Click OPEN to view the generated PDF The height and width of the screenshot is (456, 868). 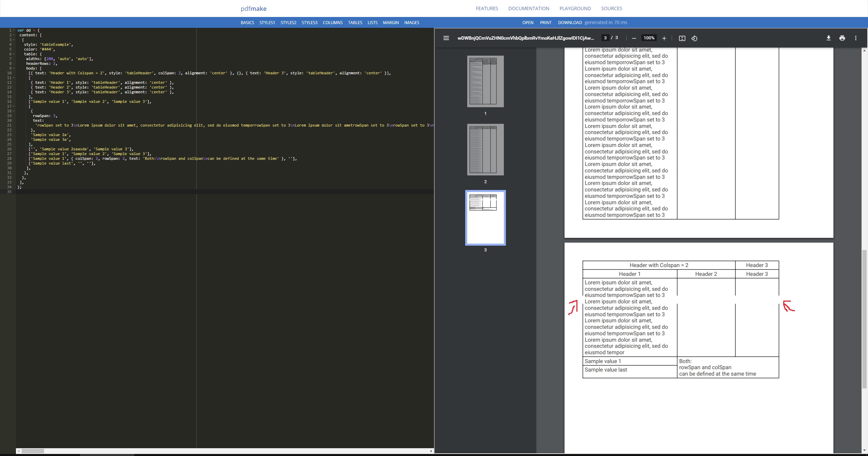(528, 22)
